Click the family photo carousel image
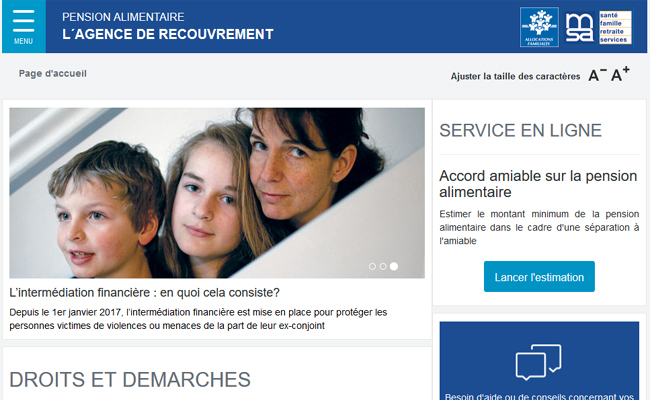 217,193
